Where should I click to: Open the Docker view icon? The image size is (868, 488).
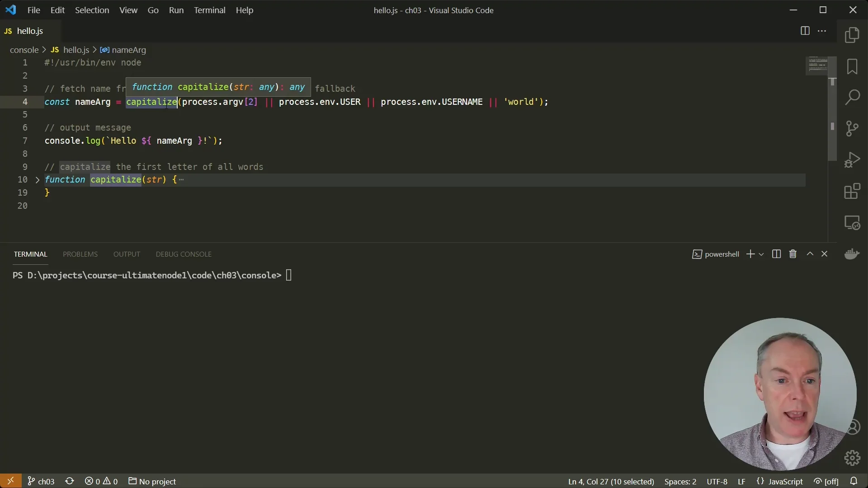pyautogui.click(x=852, y=254)
